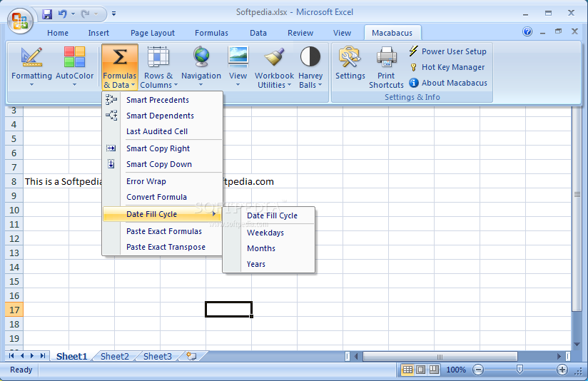The height and width of the screenshot is (381, 588).
Task: Select Months in submenu
Action: [268, 248]
